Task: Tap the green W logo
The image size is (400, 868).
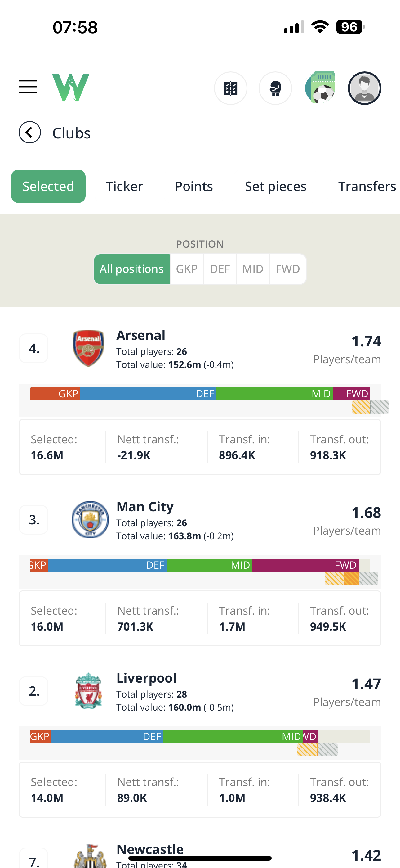Action: point(71,87)
